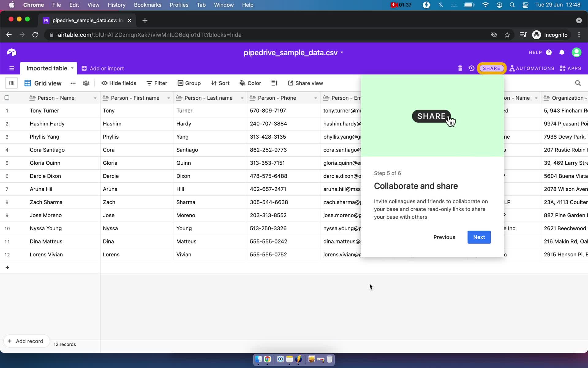Click the Incognito profile indicator
This screenshot has width=588, height=368.
pyautogui.click(x=550, y=35)
